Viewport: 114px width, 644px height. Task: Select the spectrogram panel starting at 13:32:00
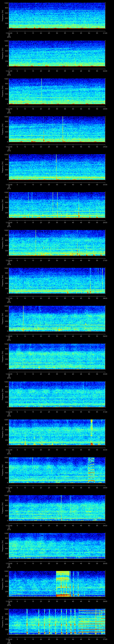coord(57,470)
